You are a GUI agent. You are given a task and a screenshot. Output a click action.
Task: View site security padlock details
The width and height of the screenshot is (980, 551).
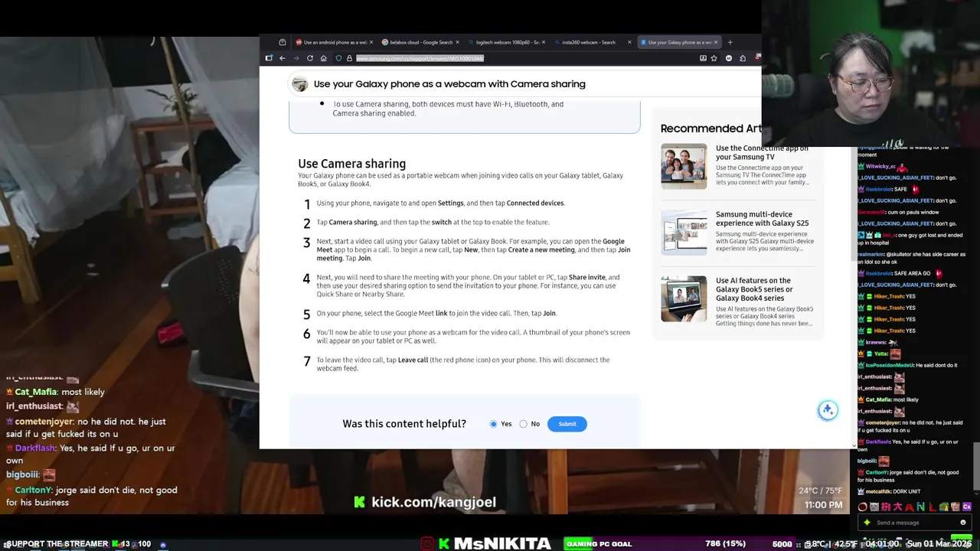[x=349, y=58]
